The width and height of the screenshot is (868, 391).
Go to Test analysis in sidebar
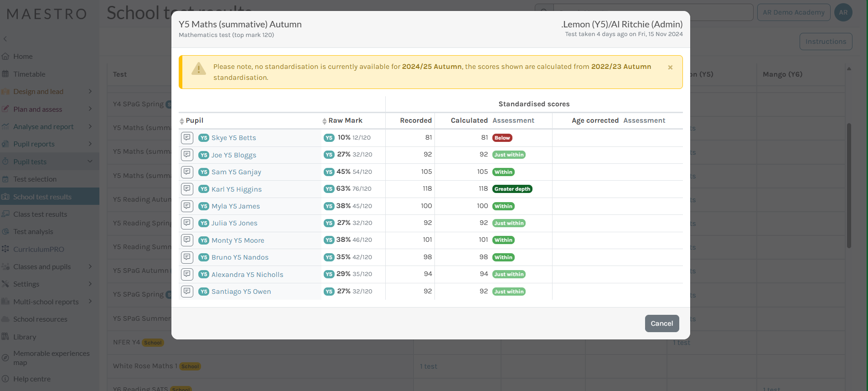click(33, 232)
